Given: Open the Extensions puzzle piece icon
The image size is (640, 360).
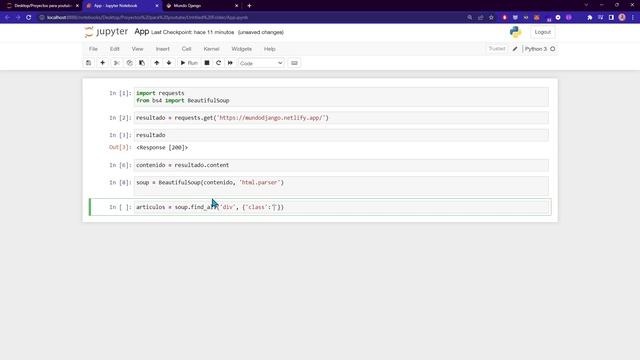Looking at the screenshot, I should (x=590, y=17).
